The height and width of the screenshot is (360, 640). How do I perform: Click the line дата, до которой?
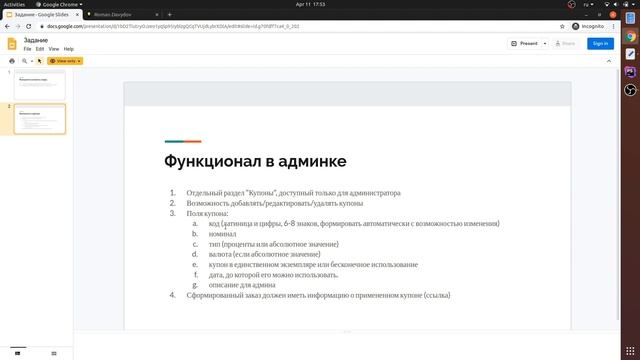(x=273, y=275)
